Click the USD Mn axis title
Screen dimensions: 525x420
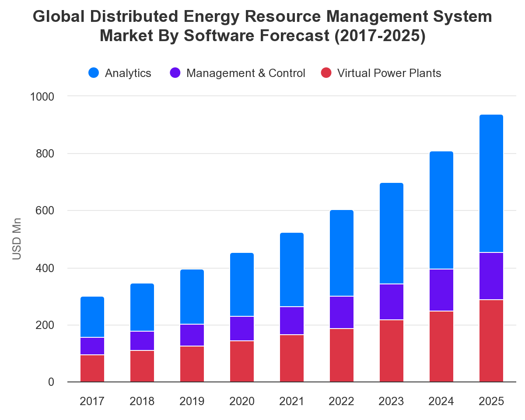[x=17, y=239]
